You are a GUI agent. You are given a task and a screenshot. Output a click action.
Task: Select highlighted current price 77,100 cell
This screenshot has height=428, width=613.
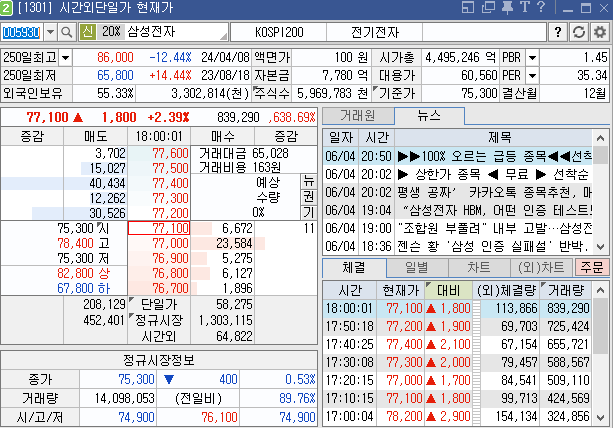tap(159, 228)
